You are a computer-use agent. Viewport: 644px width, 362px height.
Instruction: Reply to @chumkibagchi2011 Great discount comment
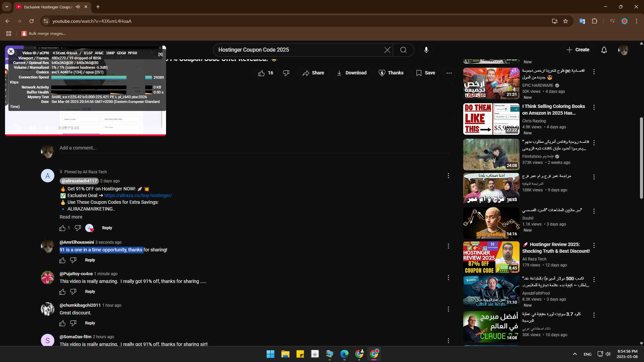(90, 323)
